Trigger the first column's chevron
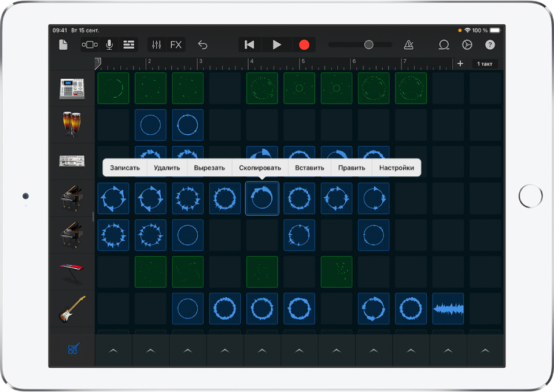 pos(113,350)
